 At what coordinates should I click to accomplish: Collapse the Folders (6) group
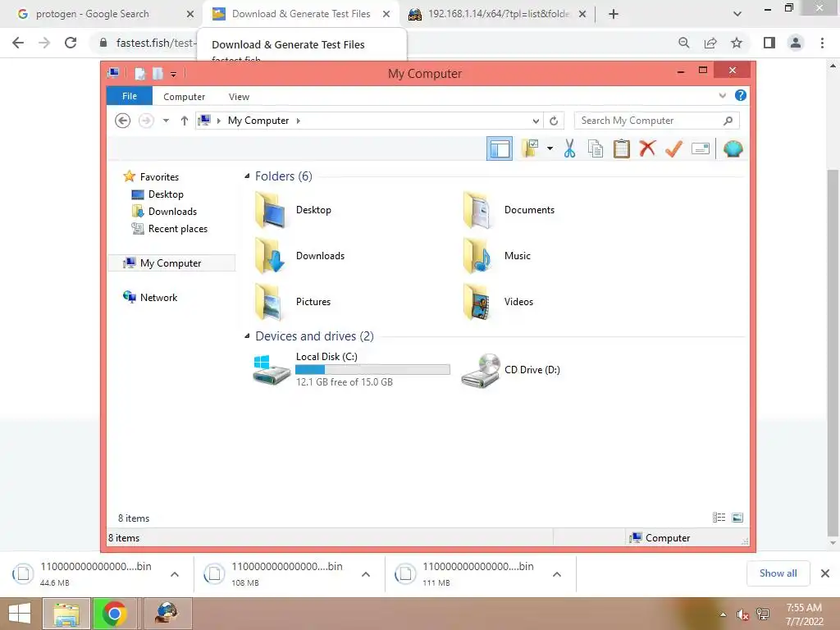tap(247, 176)
